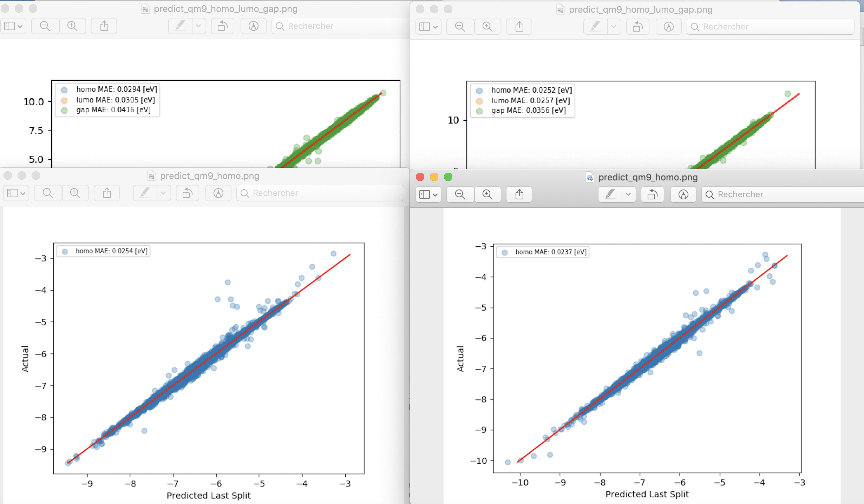The image size is (864, 504).
Task: Toggle the Markup toolbar in the top-left window
Action: pos(253,26)
